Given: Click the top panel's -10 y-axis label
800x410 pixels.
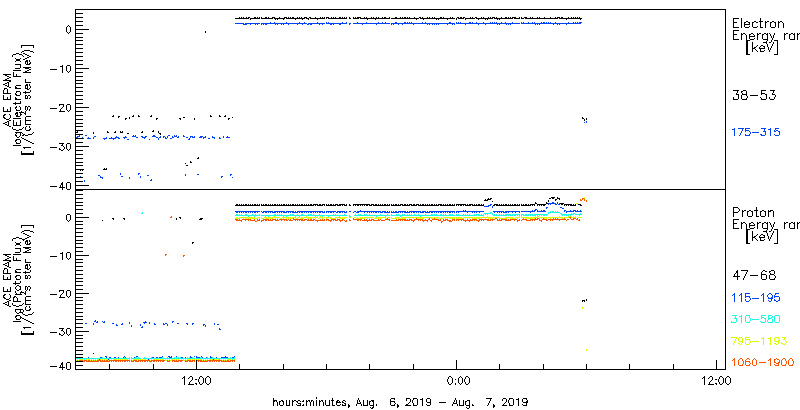Looking at the screenshot, I should [59, 69].
